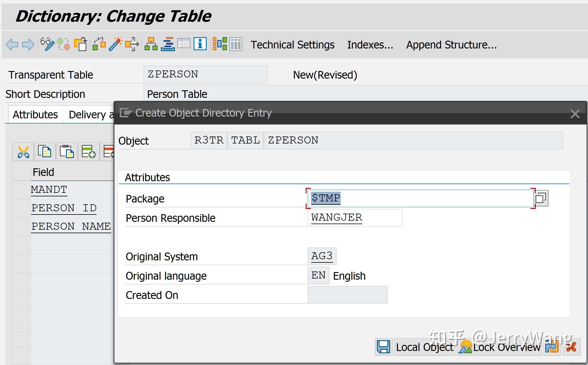Open Technical Settings from the toolbar

293,45
